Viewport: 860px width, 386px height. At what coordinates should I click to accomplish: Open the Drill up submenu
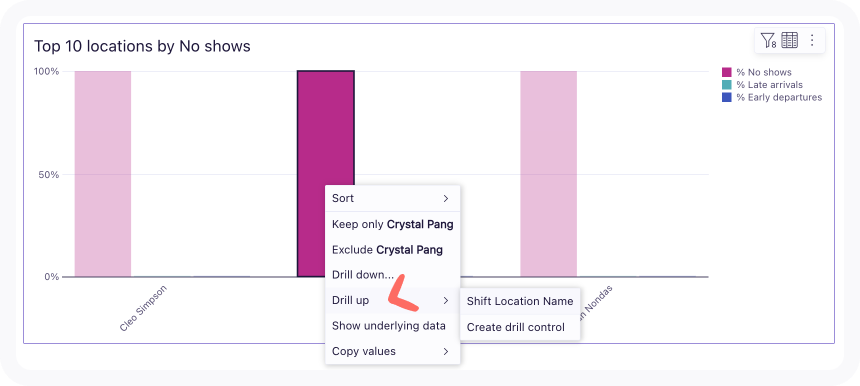tap(392, 300)
